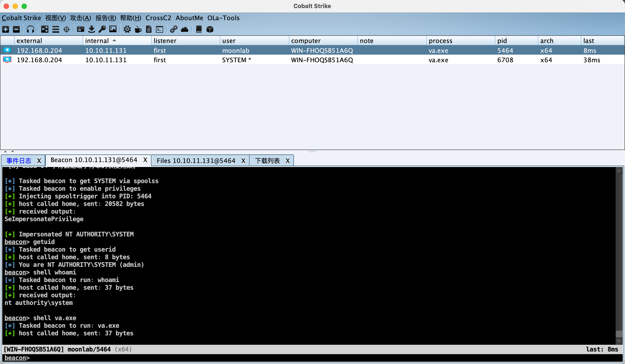The image size is (625, 364).
Task: Sort sessions by internal column header
Action: 97,41
